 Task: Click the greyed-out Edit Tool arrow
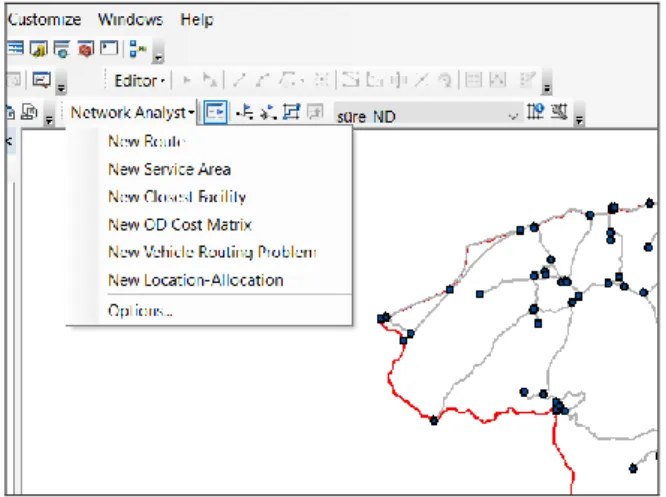tap(186, 80)
